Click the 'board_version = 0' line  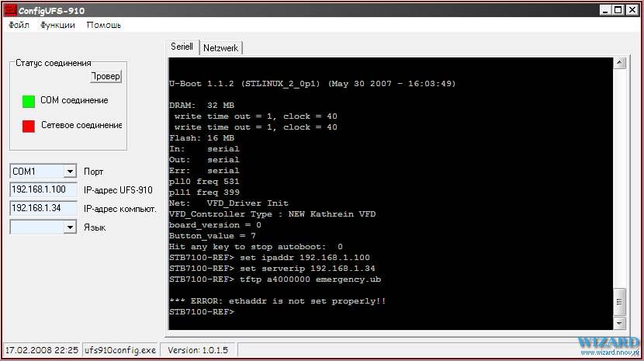pyautogui.click(x=215, y=225)
